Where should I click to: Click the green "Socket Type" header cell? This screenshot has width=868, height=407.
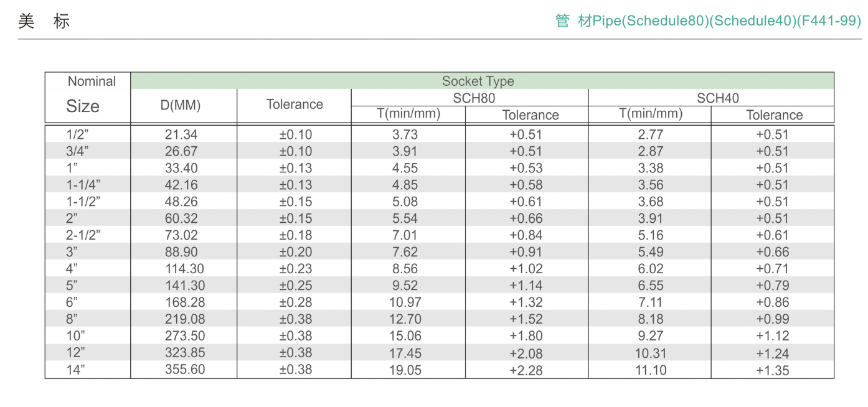coord(478,82)
